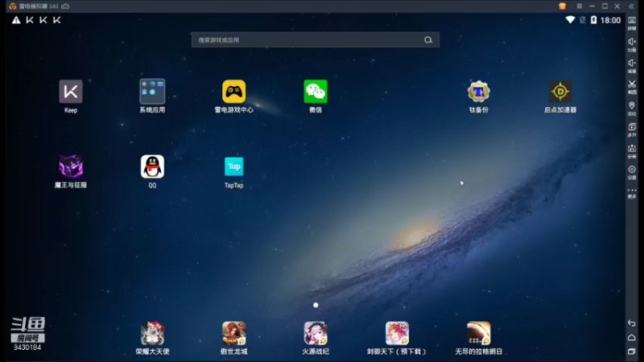Click the first Keep K notification icon

(30, 20)
